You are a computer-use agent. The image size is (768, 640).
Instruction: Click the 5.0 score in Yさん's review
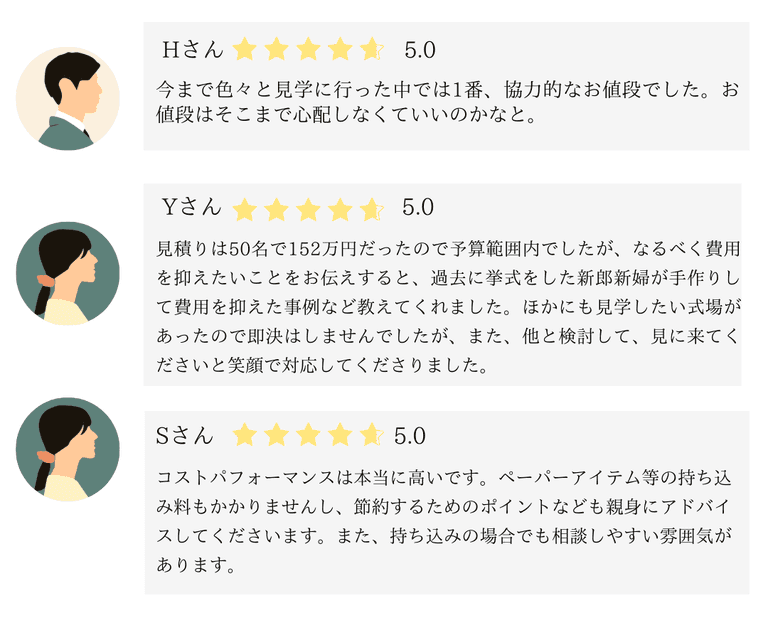point(418,208)
